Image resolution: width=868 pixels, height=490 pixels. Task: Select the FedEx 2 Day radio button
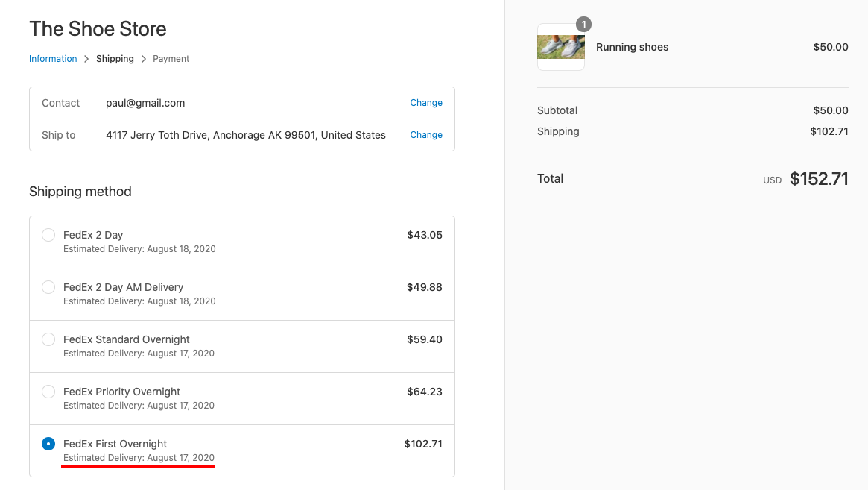pos(48,235)
